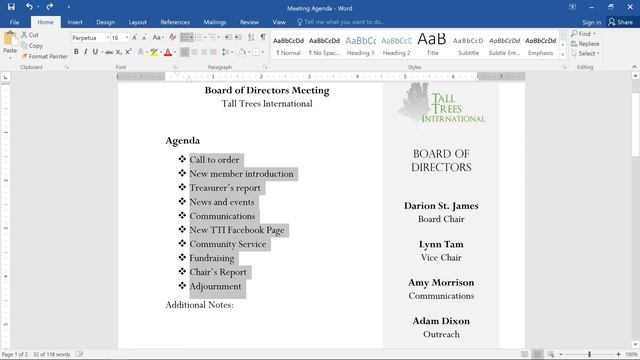The width and height of the screenshot is (640, 360).
Task: Toggle Align Left paragraph alignment
Action: coord(184,52)
